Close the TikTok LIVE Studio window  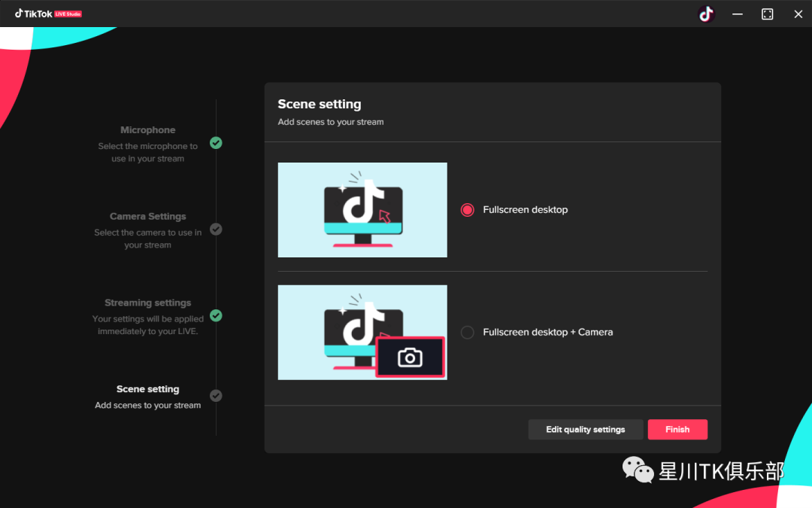[798, 14]
